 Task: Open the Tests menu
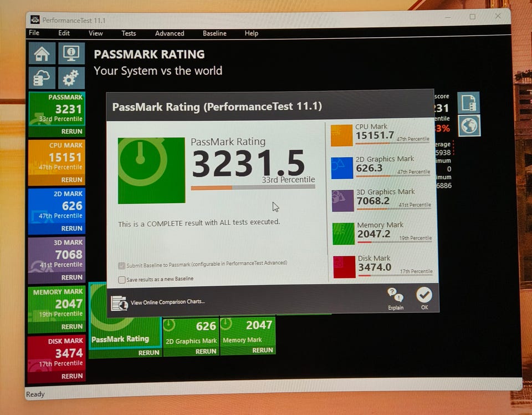click(129, 33)
